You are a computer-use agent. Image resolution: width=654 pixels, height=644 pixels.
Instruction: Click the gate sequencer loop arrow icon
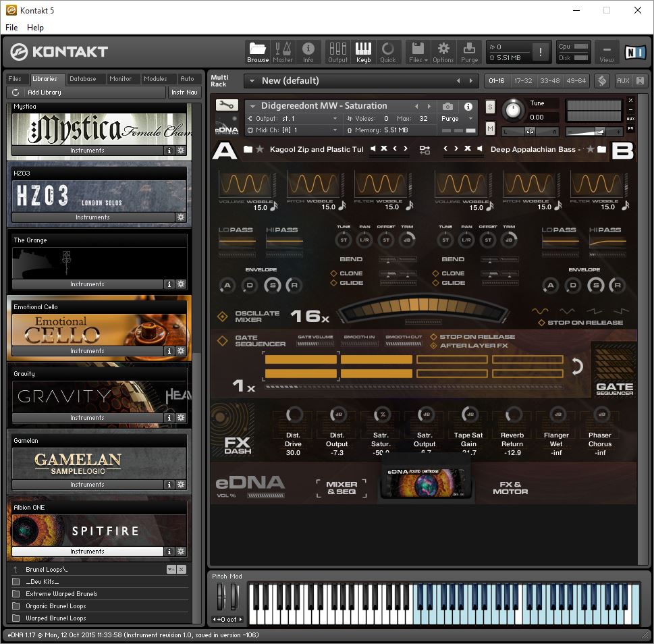pos(577,366)
